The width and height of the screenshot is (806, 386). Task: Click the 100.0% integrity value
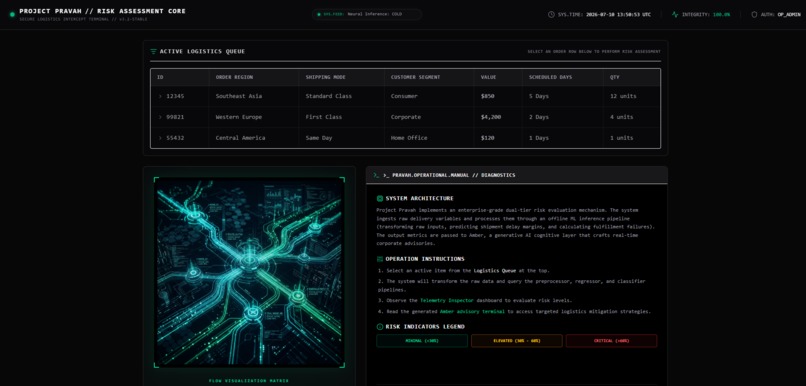pos(721,14)
